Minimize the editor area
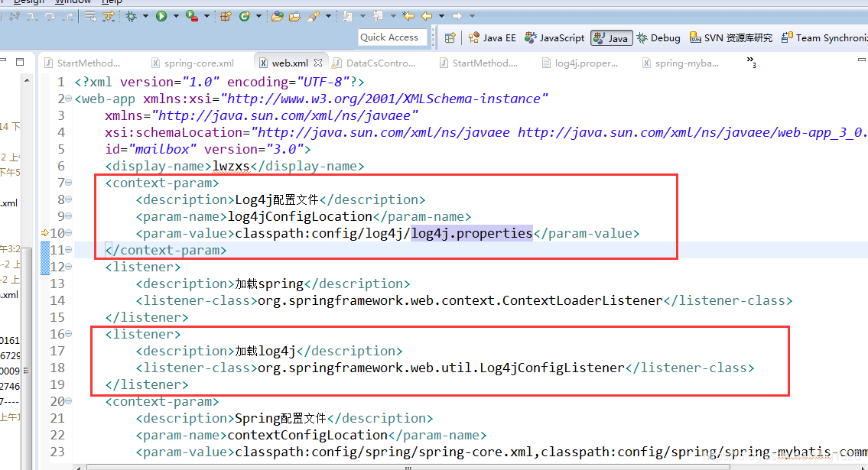This screenshot has width=868, height=470. pos(861,59)
